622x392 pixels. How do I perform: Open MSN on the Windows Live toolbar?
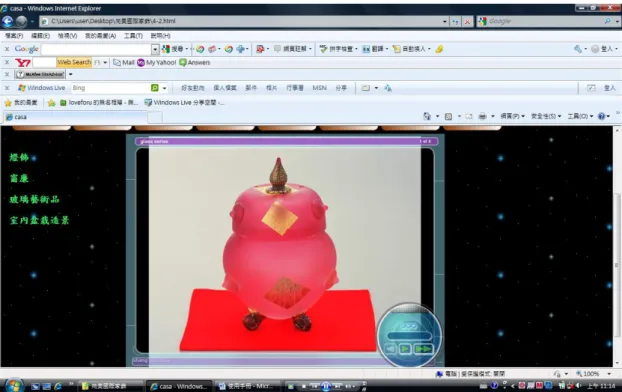click(319, 88)
